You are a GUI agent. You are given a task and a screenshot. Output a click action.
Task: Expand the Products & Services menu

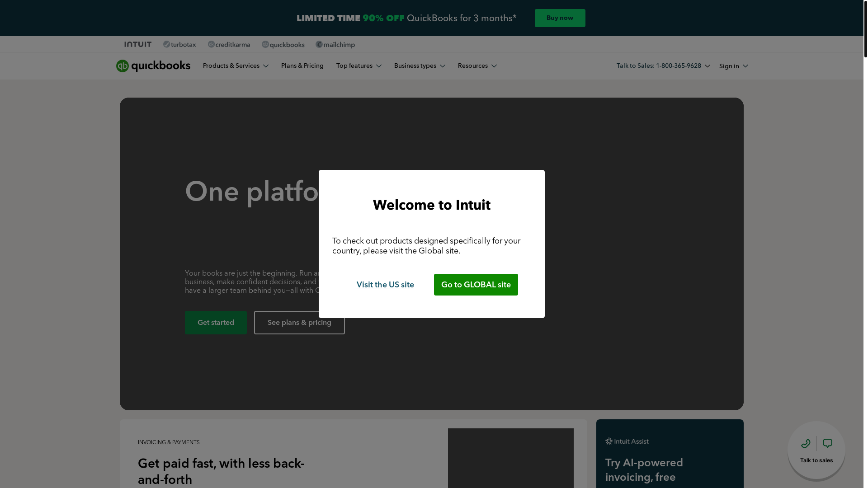tap(236, 66)
